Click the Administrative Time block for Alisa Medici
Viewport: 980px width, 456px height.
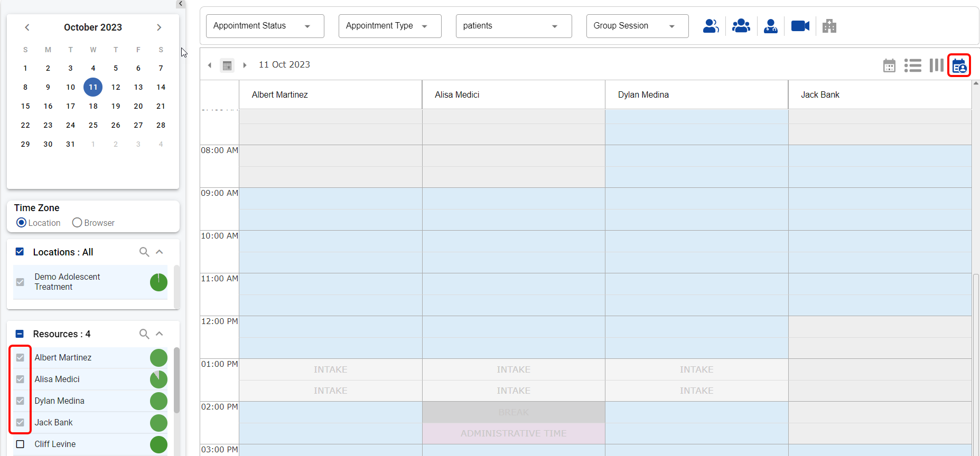513,433
